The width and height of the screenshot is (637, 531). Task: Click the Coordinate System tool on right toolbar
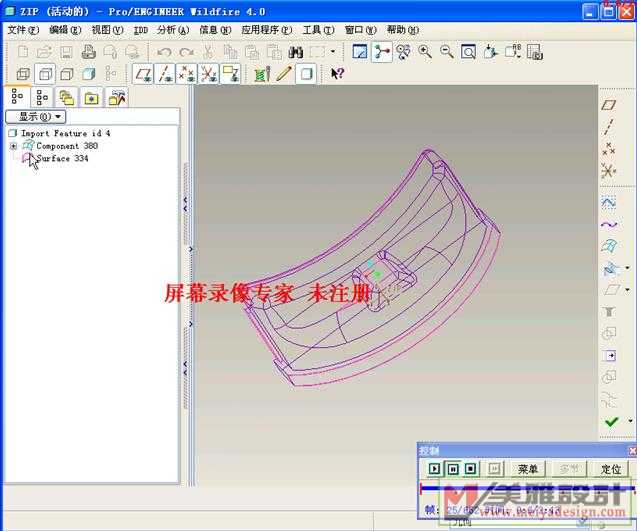608,171
